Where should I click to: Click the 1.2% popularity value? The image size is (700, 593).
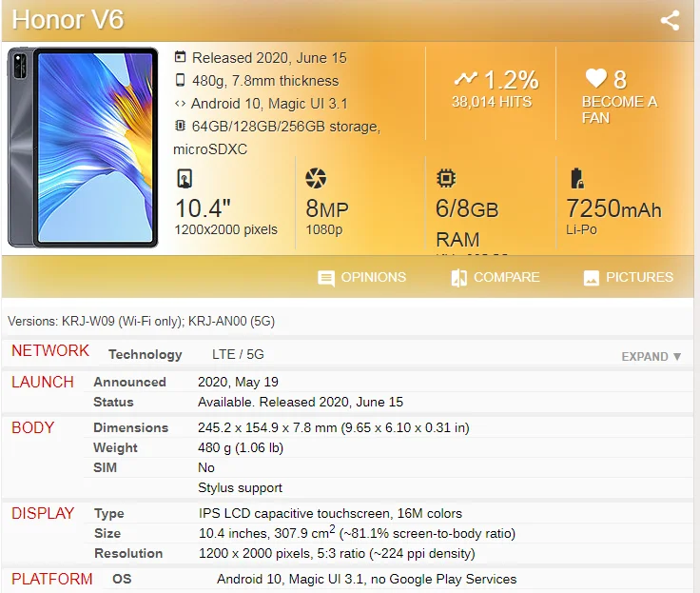click(511, 80)
